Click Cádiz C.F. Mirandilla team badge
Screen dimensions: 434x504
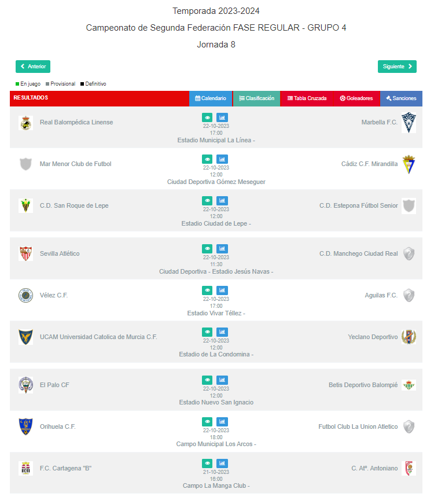point(409,164)
